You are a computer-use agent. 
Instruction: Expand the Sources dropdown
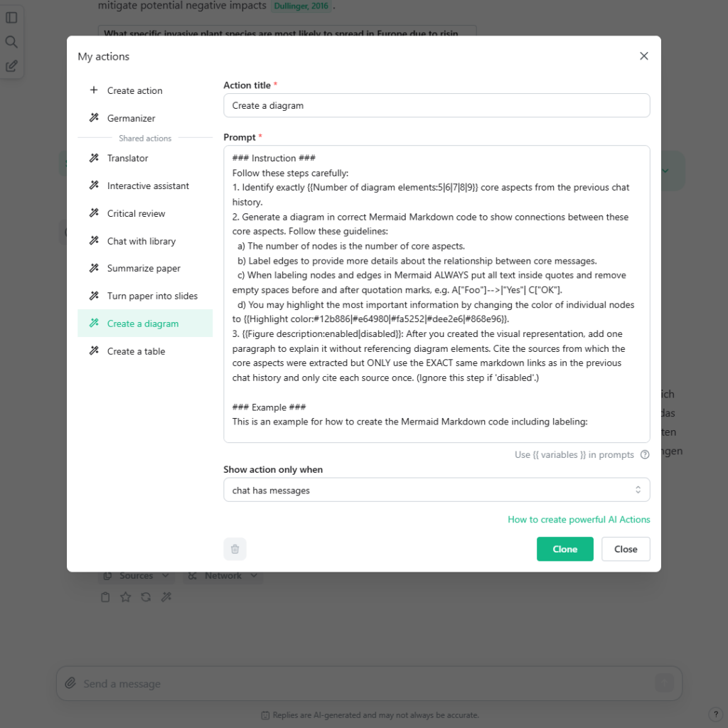click(x=136, y=575)
